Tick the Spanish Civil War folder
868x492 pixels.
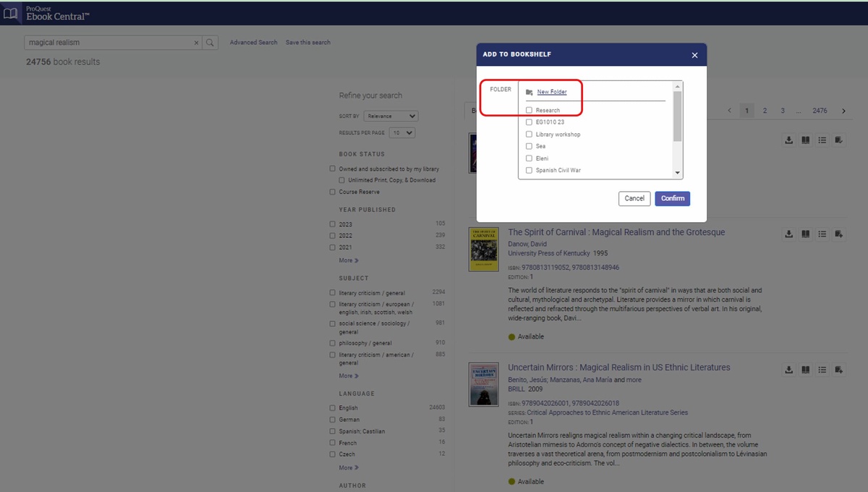(529, 171)
